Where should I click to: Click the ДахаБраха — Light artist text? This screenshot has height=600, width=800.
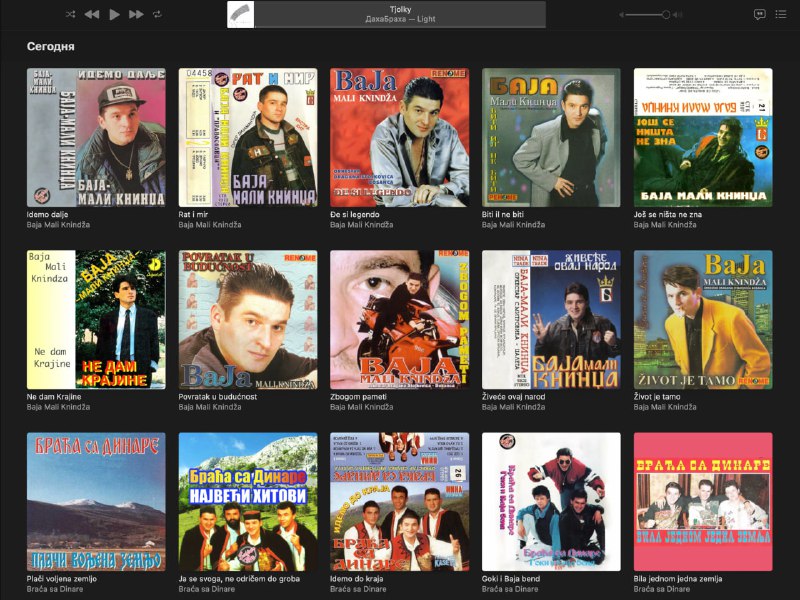click(x=401, y=19)
